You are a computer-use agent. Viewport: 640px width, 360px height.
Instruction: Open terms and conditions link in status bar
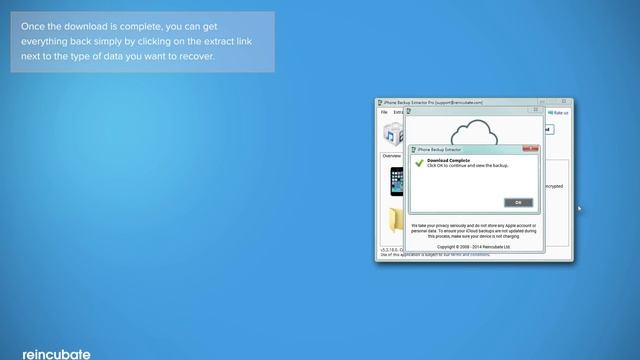pos(470,255)
